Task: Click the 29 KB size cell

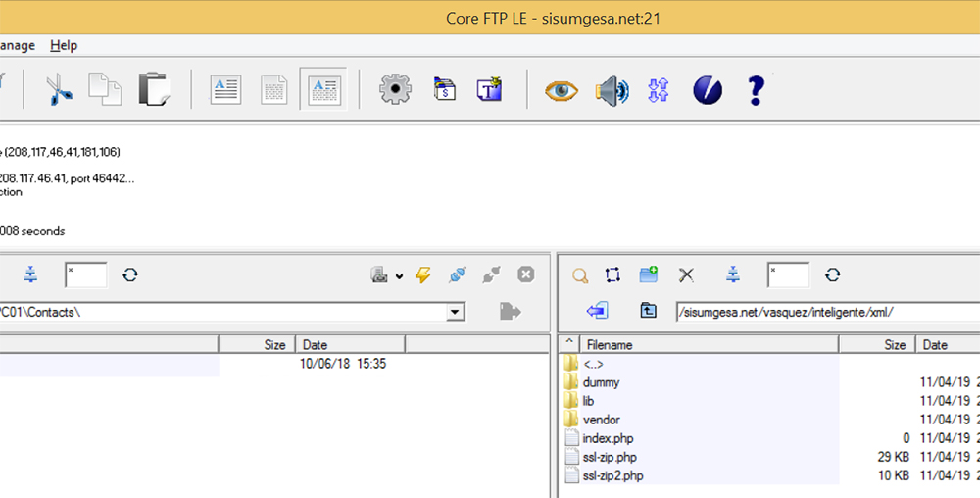Action: pos(893,458)
